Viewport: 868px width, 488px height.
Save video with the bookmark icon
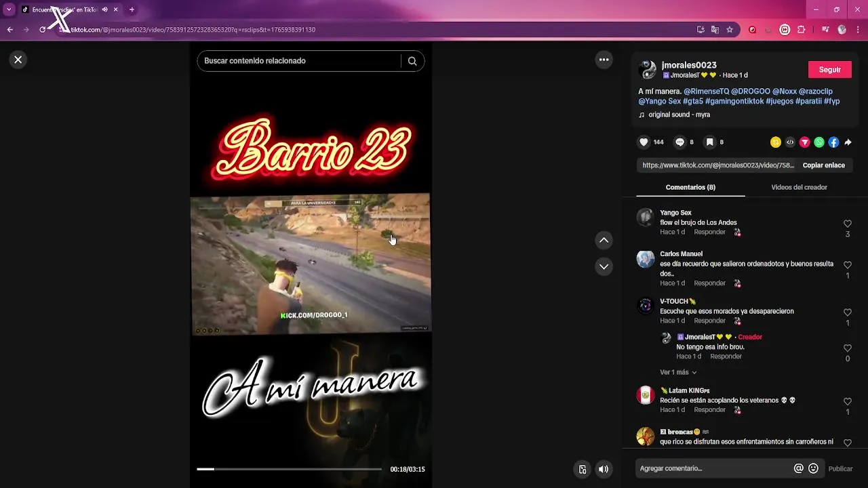(x=709, y=142)
